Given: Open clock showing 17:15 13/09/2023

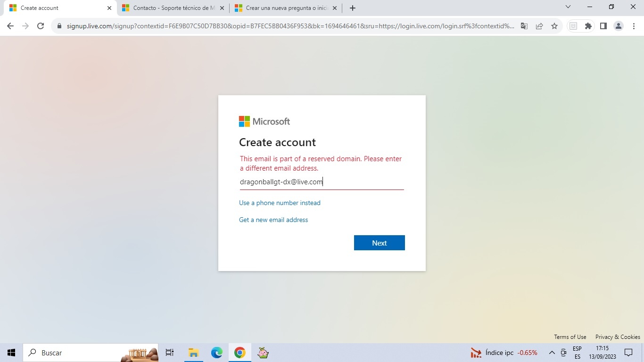Looking at the screenshot, I should click(x=603, y=353).
